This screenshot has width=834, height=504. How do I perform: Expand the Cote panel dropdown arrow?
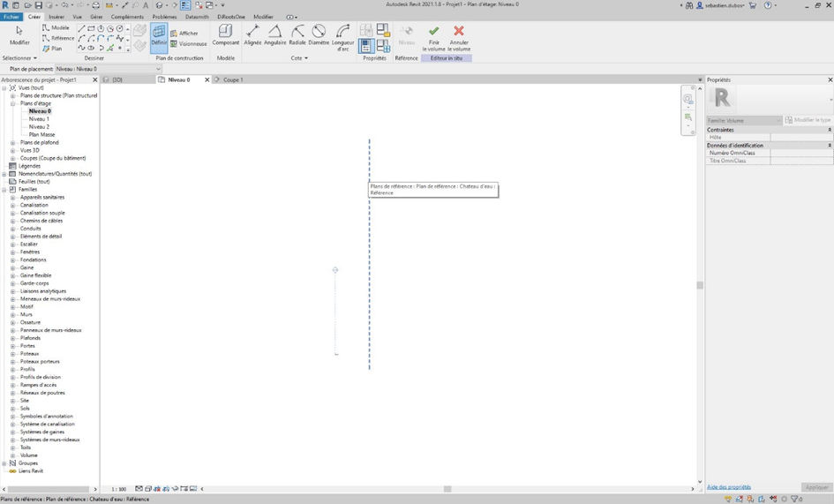coord(306,58)
